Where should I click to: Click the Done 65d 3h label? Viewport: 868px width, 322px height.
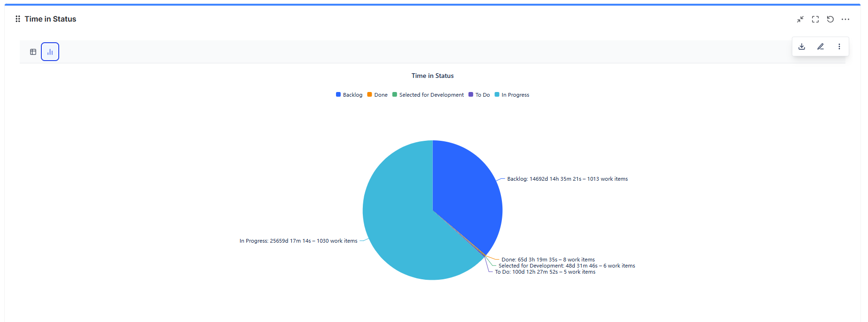[x=548, y=260]
